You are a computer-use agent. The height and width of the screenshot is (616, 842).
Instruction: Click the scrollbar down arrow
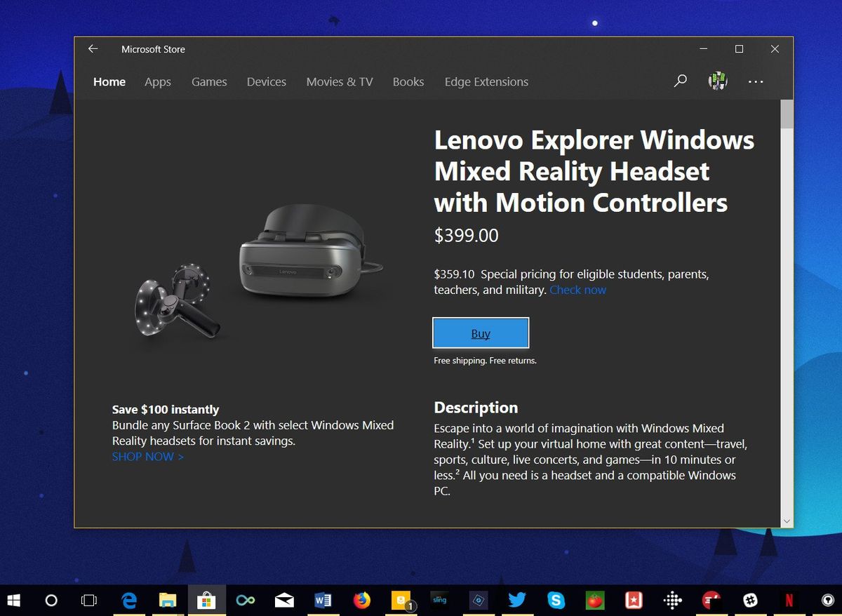(787, 521)
